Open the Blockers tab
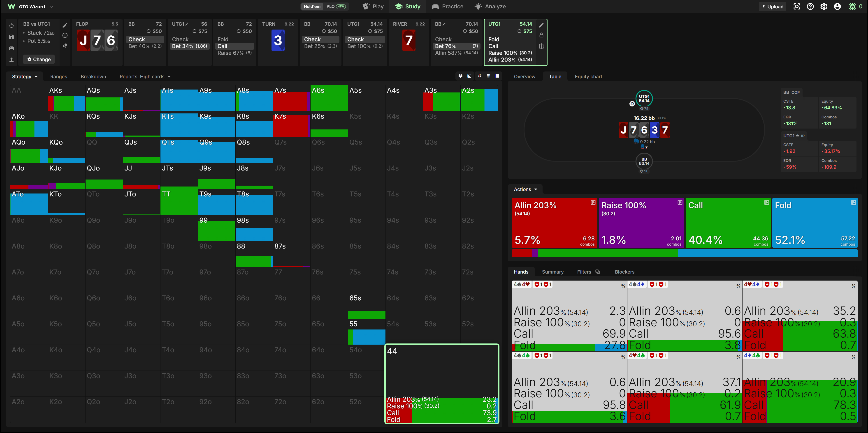Screen dimensions: 868x433 [x=624, y=272]
